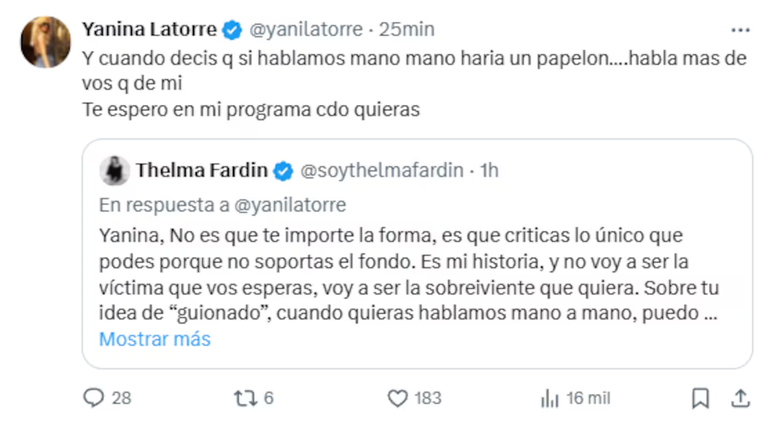Click the reply speech bubble icon
The width and height of the screenshot is (770, 422).
pos(93,398)
